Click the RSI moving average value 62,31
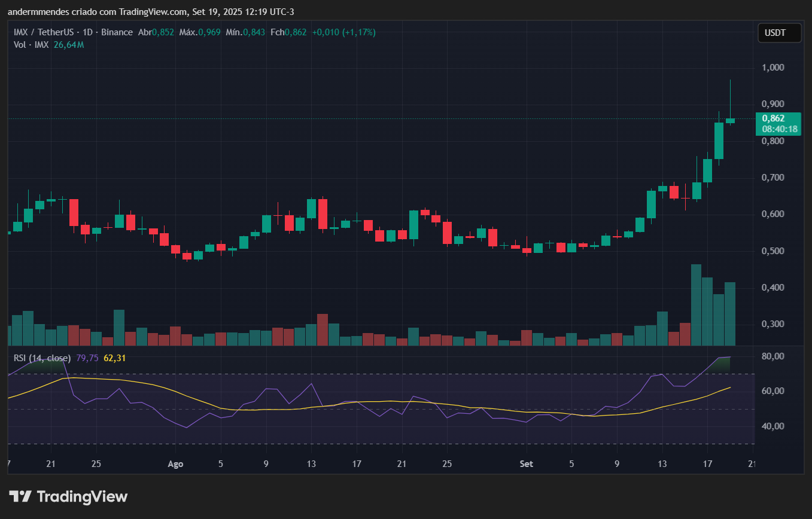 [114, 358]
